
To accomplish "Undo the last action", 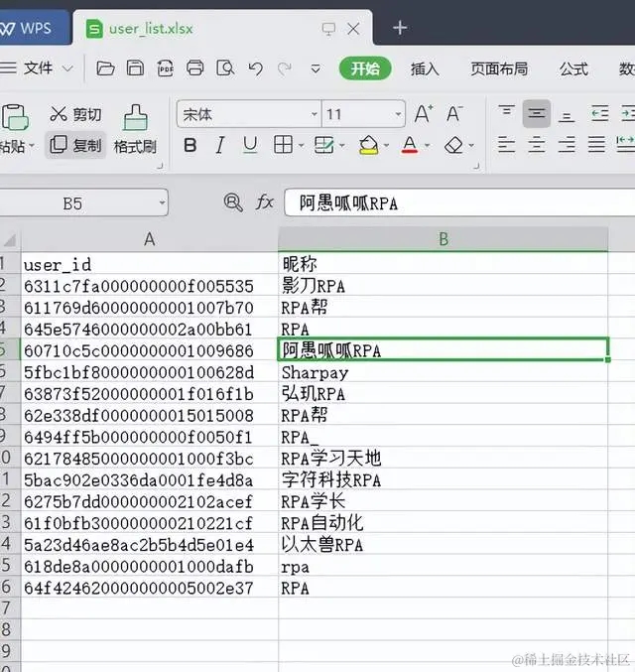I will click(x=256, y=68).
